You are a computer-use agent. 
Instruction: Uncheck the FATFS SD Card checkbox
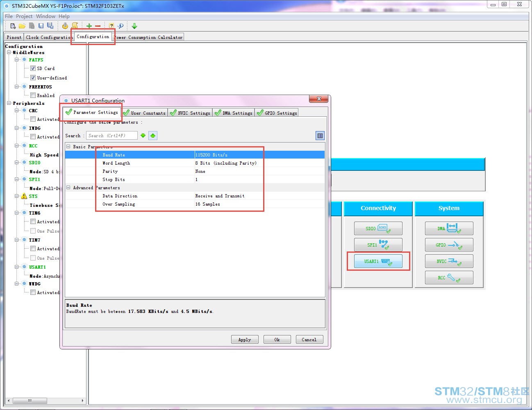coord(33,68)
